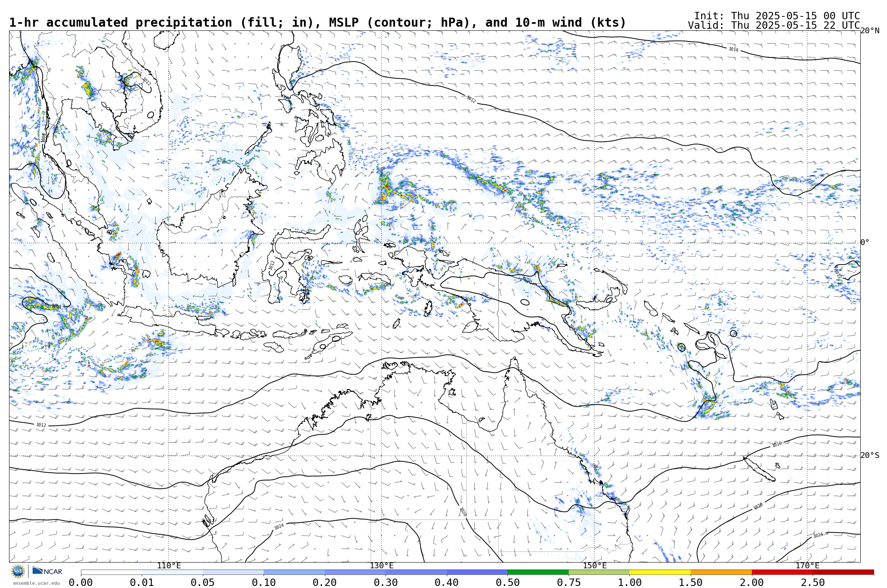Click the 0.40 colorbar label
887x588 pixels.
(447, 583)
